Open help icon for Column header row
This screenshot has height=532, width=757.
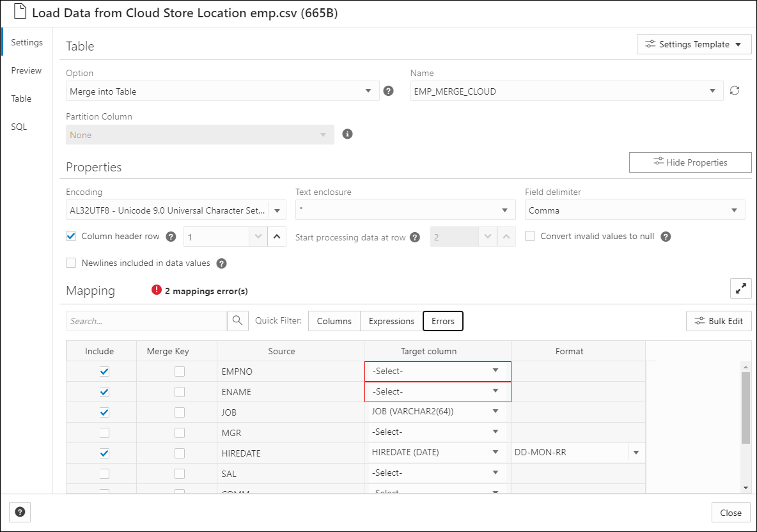pyautogui.click(x=171, y=237)
